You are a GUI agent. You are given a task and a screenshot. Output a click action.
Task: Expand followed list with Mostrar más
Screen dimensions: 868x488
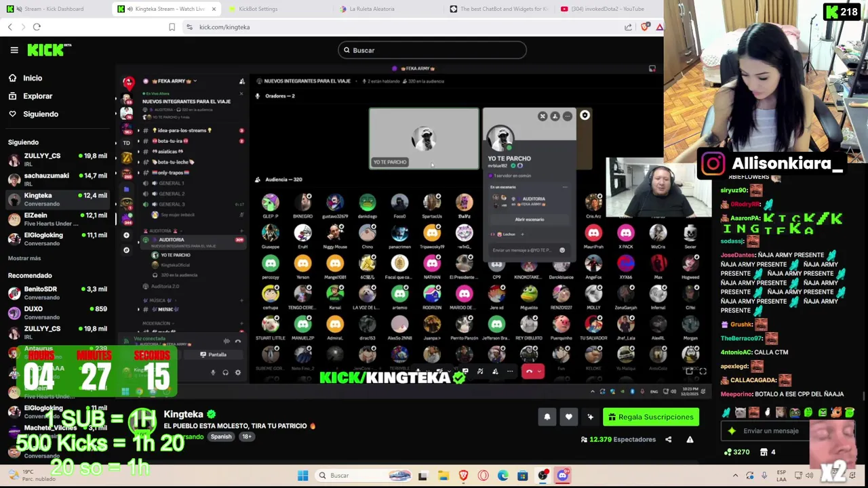(24, 258)
